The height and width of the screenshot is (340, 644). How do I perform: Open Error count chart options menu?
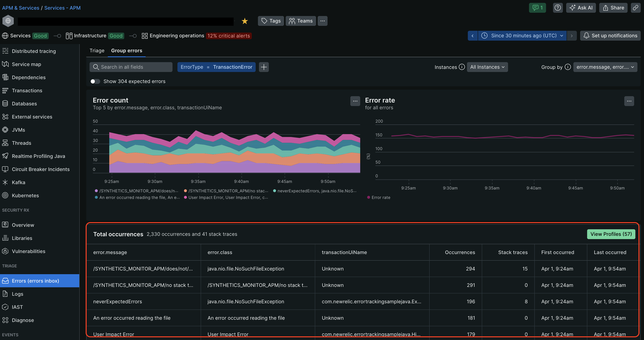pyautogui.click(x=355, y=101)
